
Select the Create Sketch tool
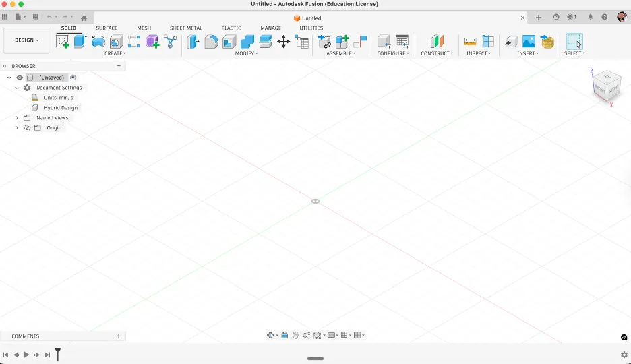tap(63, 41)
